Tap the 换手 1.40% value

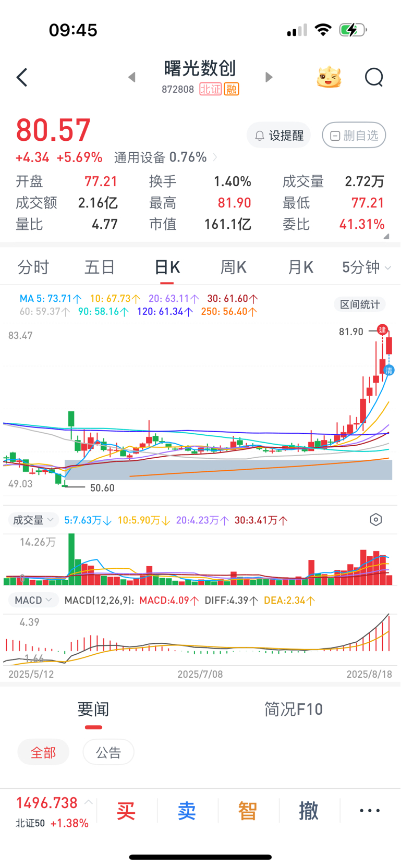pyautogui.click(x=233, y=181)
